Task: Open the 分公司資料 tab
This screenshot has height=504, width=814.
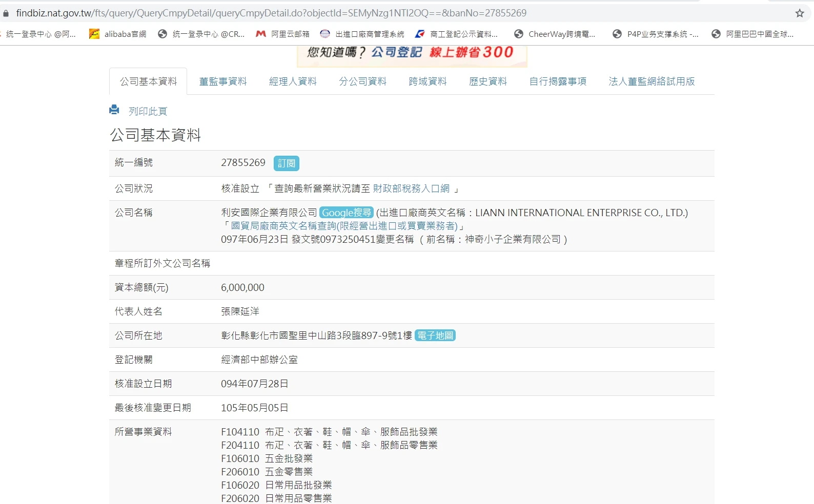Action: [x=362, y=81]
